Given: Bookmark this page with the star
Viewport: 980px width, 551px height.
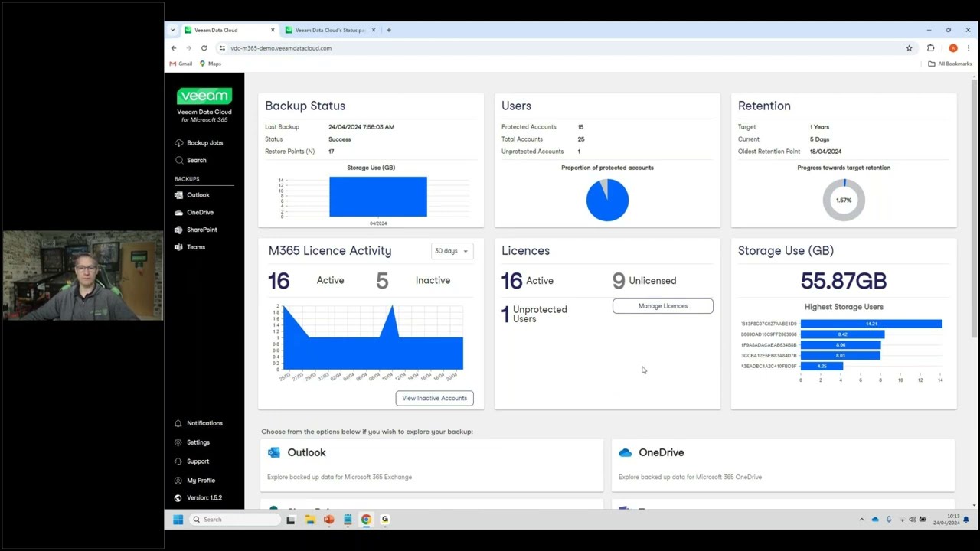Looking at the screenshot, I should 910,48.
